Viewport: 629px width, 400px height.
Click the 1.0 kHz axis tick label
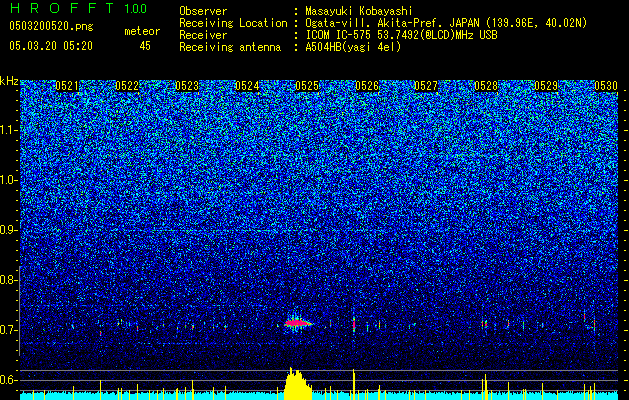tap(9, 180)
